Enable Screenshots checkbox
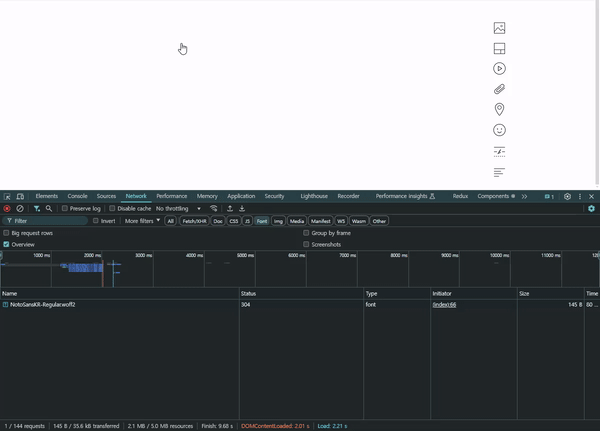600x431 pixels. (x=306, y=244)
